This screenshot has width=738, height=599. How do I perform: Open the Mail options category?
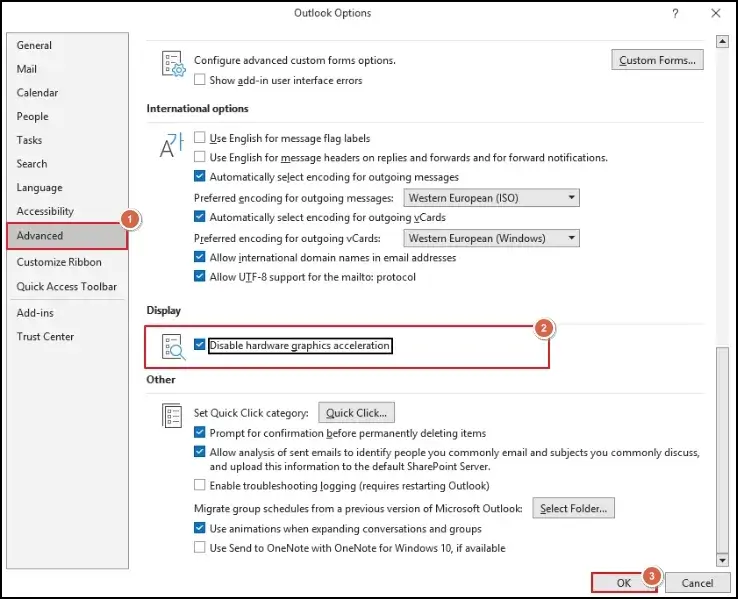point(67,69)
